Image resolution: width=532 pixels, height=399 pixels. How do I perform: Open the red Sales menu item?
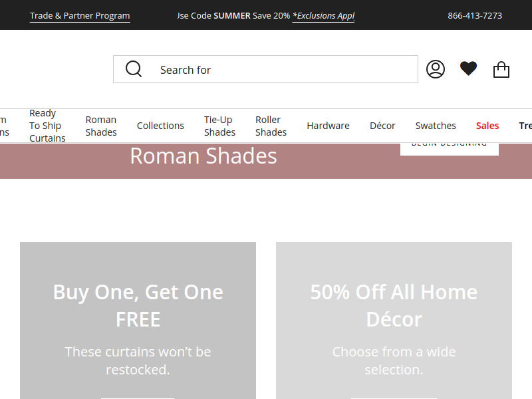[487, 126]
